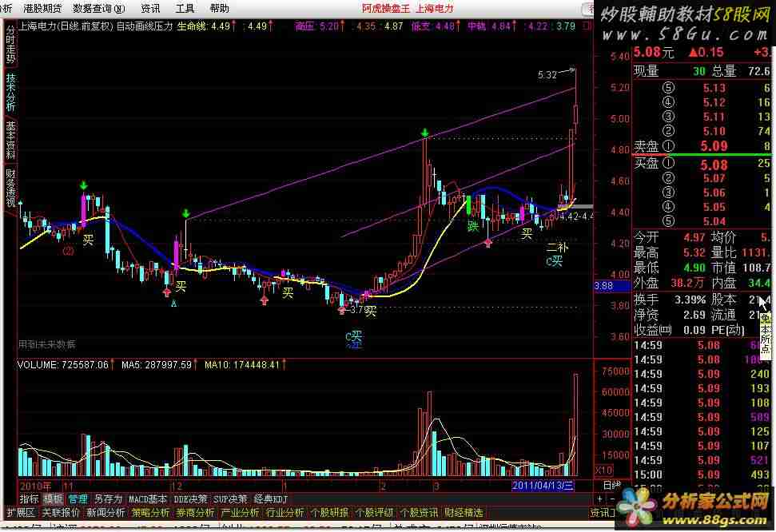Open 个股资讯 tab
The width and height of the screenshot is (776, 532).
pyautogui.click(x=419, y=513)
